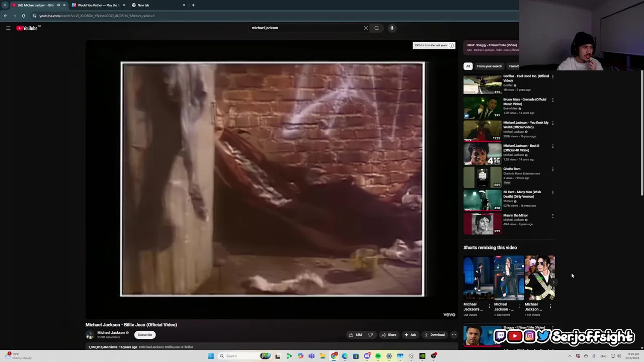Select the All filter chip

468,66
